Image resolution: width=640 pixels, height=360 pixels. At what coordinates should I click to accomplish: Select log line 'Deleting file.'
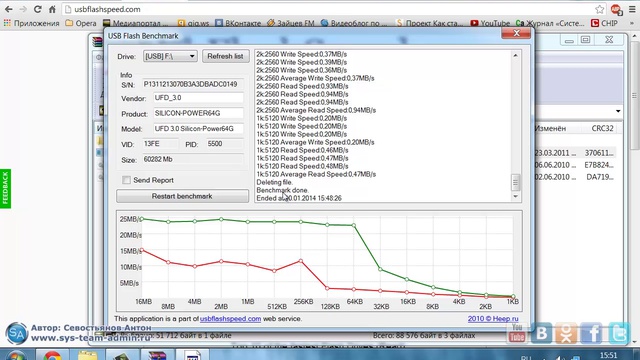(274, 182)
